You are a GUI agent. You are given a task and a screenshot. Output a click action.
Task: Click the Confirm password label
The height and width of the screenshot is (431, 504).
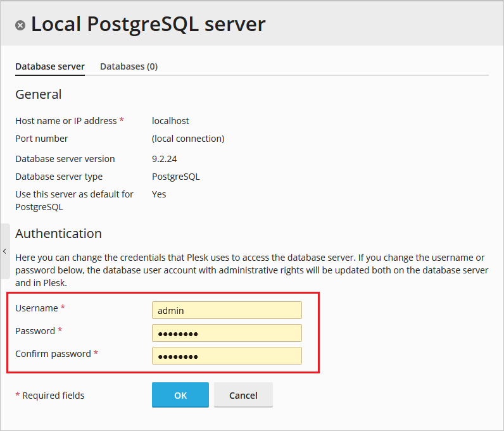point(53,353)
